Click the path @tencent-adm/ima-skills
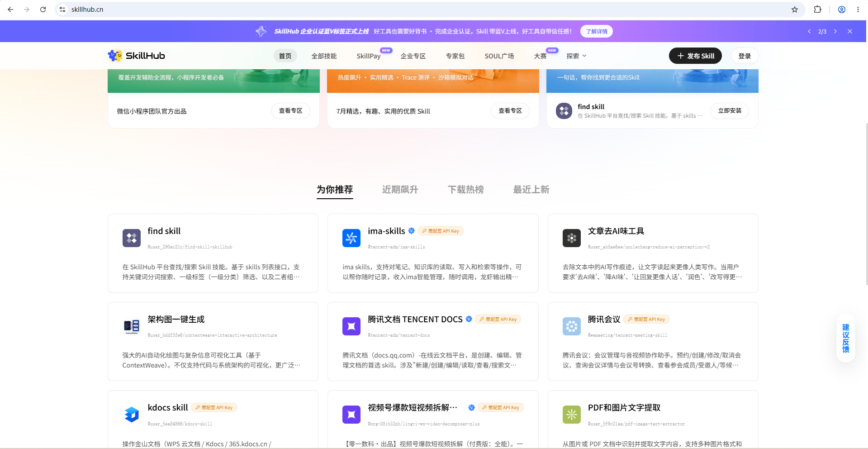The height and width of the screenshot is (449, 868). [396, 247]
